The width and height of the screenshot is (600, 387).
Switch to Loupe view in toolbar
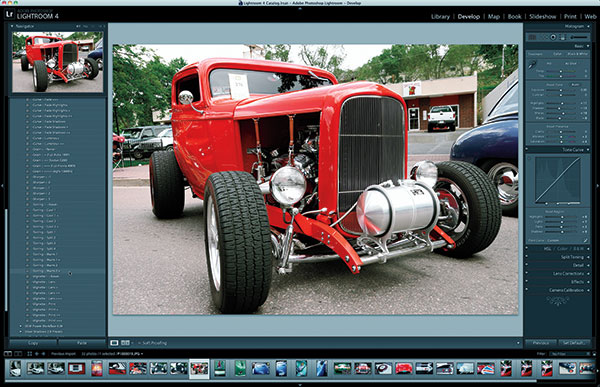[114, 343]
